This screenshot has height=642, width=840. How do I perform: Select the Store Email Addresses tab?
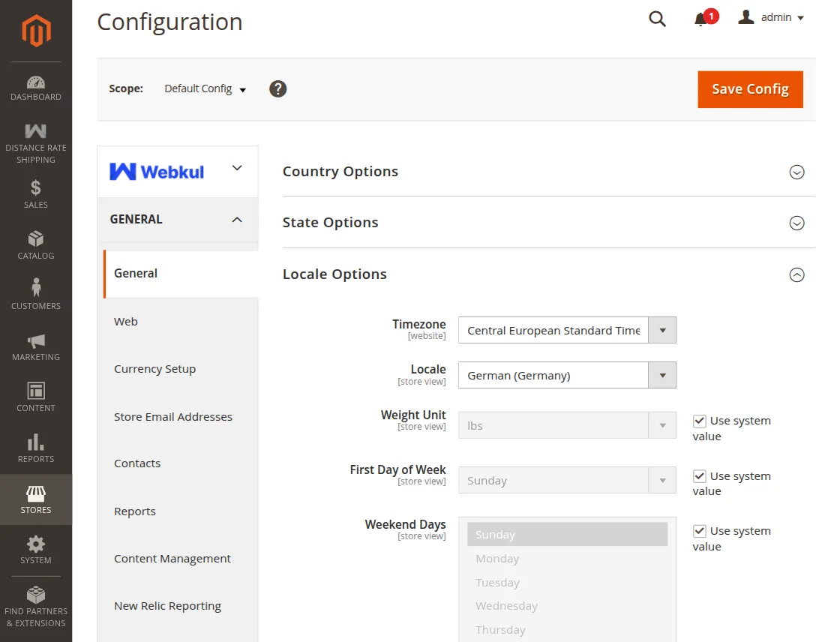(173, 417)
